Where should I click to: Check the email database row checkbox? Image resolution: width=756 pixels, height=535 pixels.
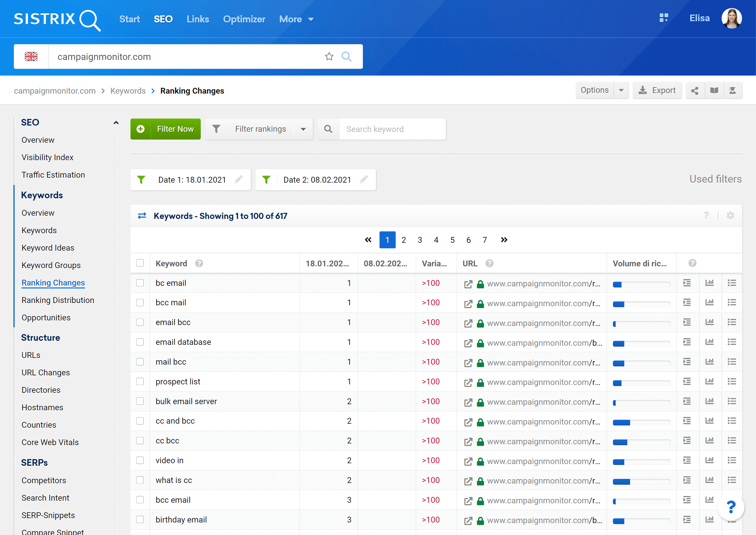click(140, 342)
